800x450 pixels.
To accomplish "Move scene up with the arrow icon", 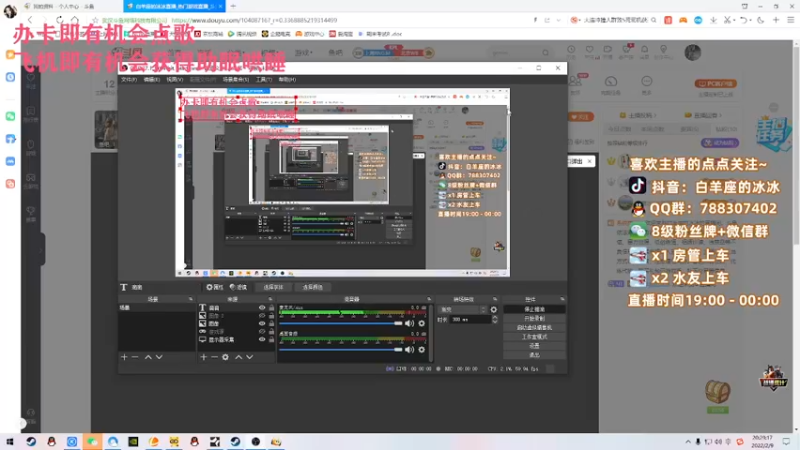I will click(x=148, y=357).
